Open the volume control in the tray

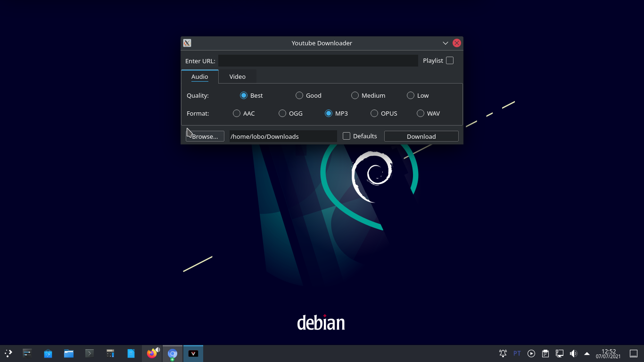coord(573,353)
